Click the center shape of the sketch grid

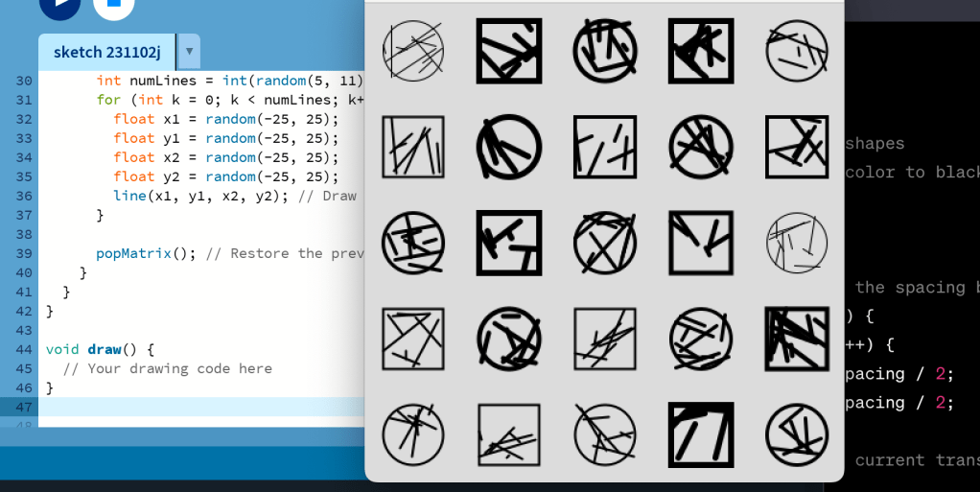605,243
